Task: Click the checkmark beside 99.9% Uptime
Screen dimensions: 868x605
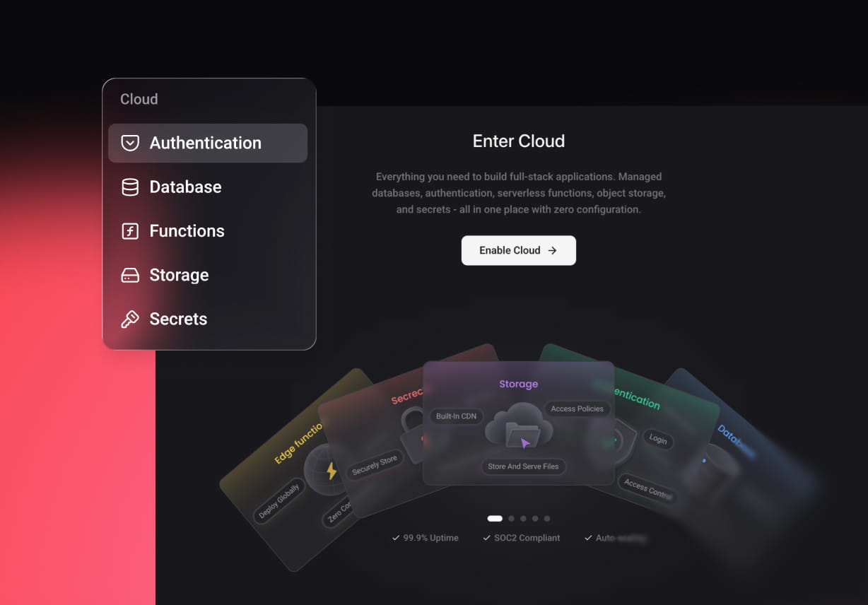Action: click(396, 538)
